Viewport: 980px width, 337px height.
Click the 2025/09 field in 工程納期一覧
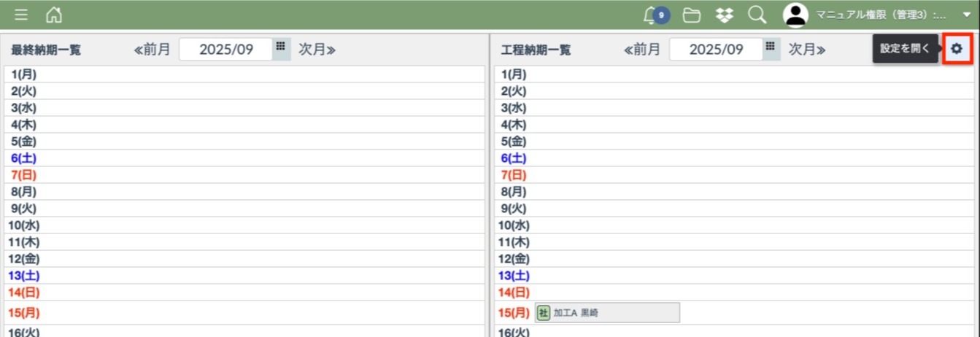click(x=716, y=50)
